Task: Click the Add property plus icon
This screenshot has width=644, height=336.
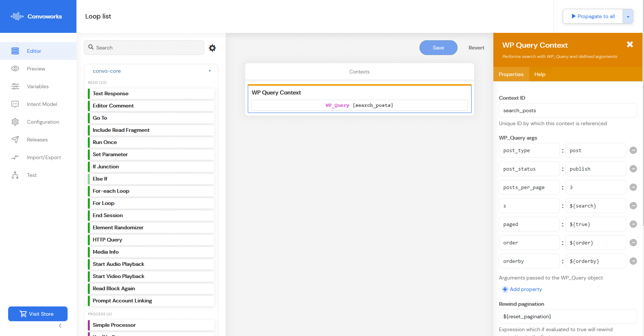Action: [x=505, y=289]
